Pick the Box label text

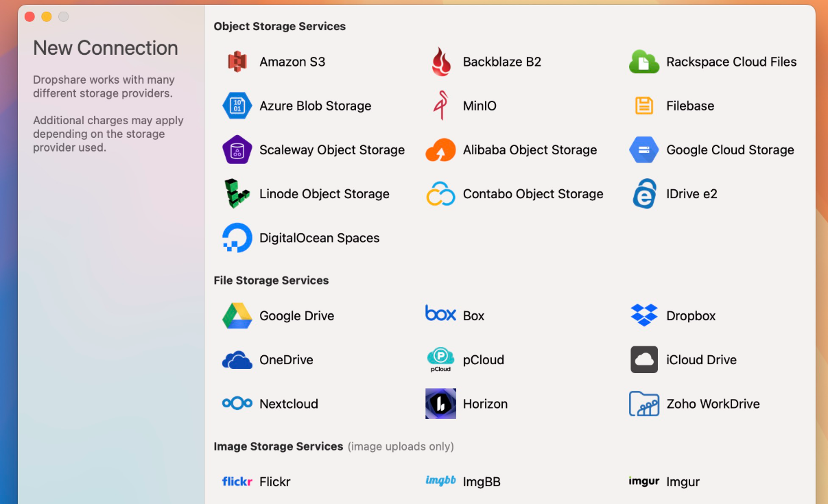coord(473,315)
